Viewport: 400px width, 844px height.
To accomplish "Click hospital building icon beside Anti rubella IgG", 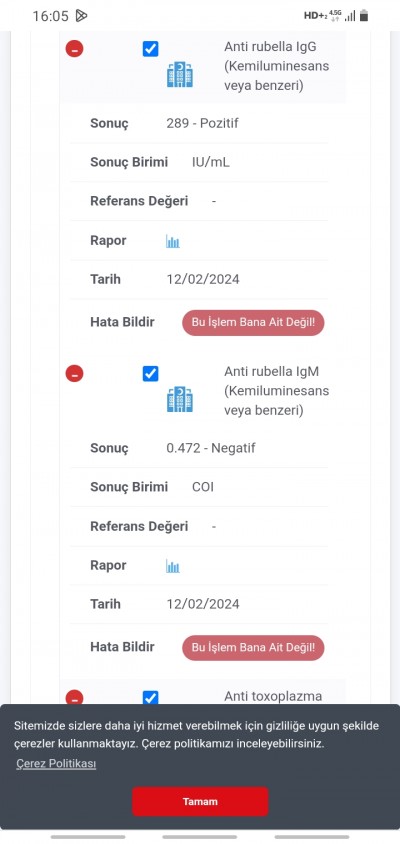I will [x=180, y=75].
